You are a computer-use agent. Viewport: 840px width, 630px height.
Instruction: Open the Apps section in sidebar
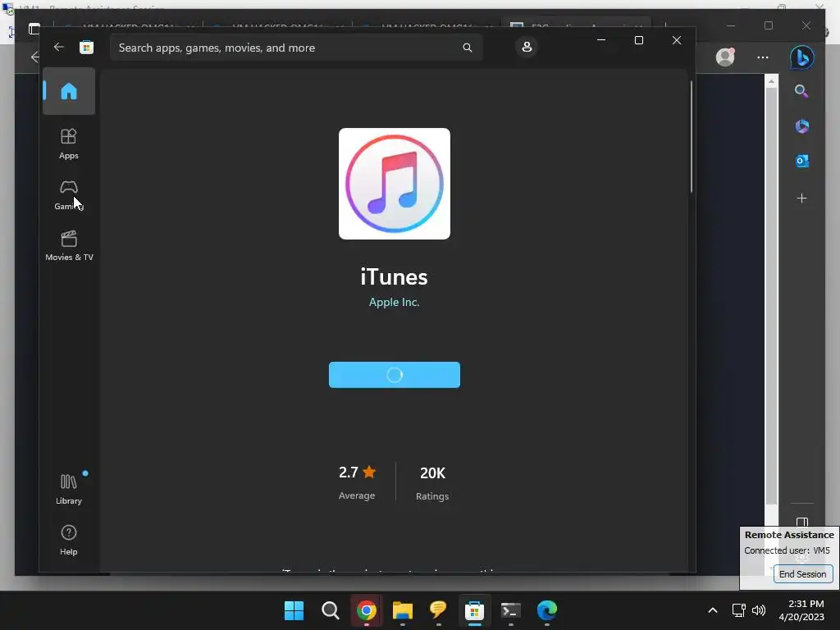pos(69,144)
